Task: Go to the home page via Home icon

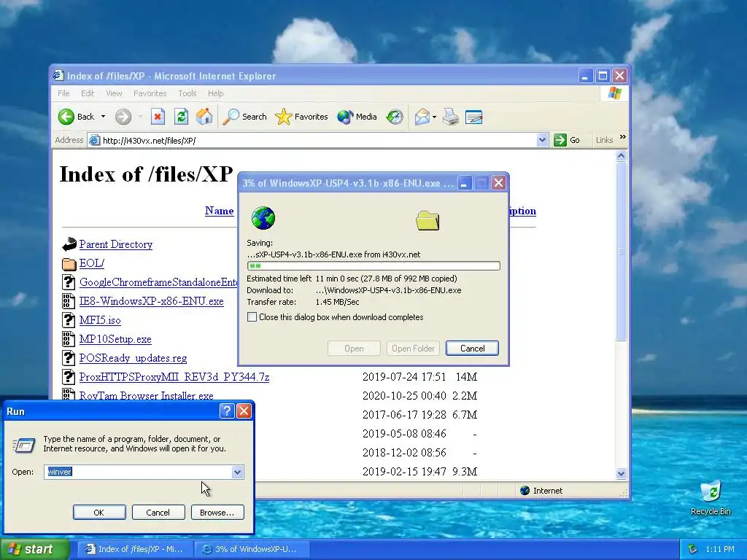Action: click(x=204, y=117)
